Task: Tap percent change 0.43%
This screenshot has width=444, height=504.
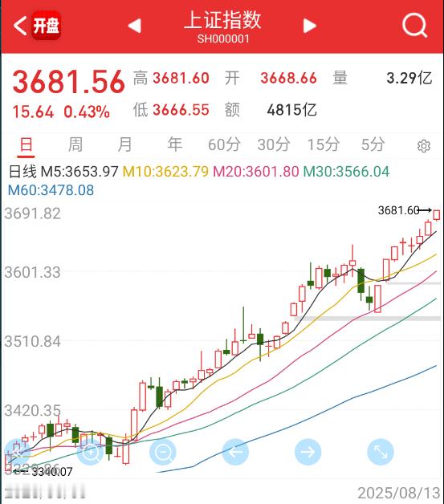Action: 87,112
